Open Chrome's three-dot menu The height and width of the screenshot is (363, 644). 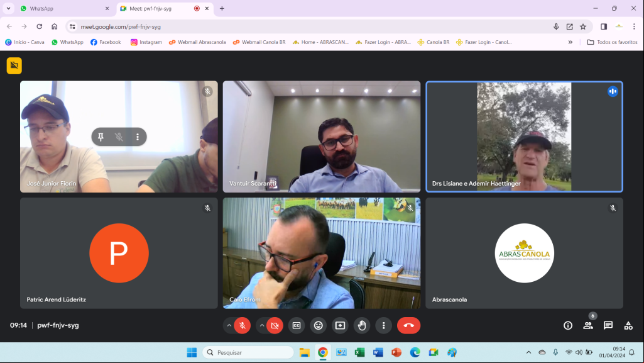click(634, 26)
